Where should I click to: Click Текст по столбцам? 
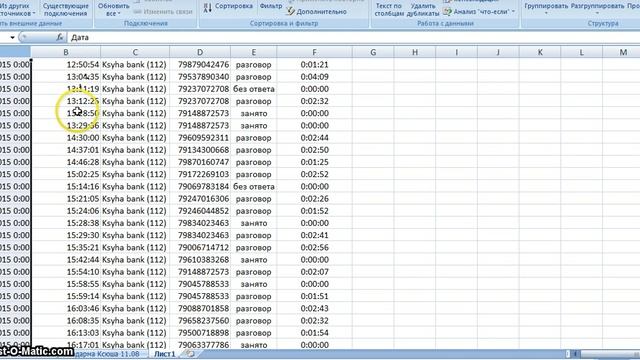pyautogui.click(x=388, y=9)
